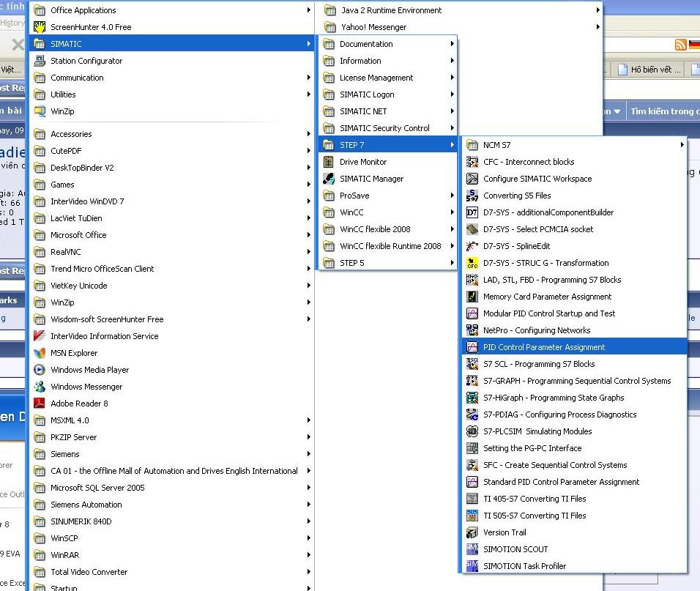Launch ScreenHunter 4.0 Free icon
Viewport: 700px width, 591px height.
coord(40,27)
